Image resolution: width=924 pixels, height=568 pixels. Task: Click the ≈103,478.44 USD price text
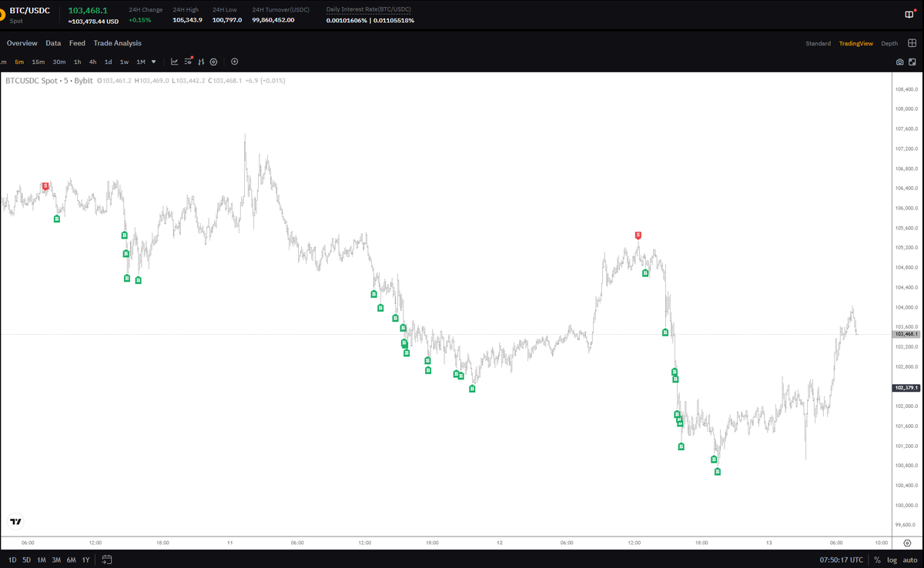click(93, 22)
